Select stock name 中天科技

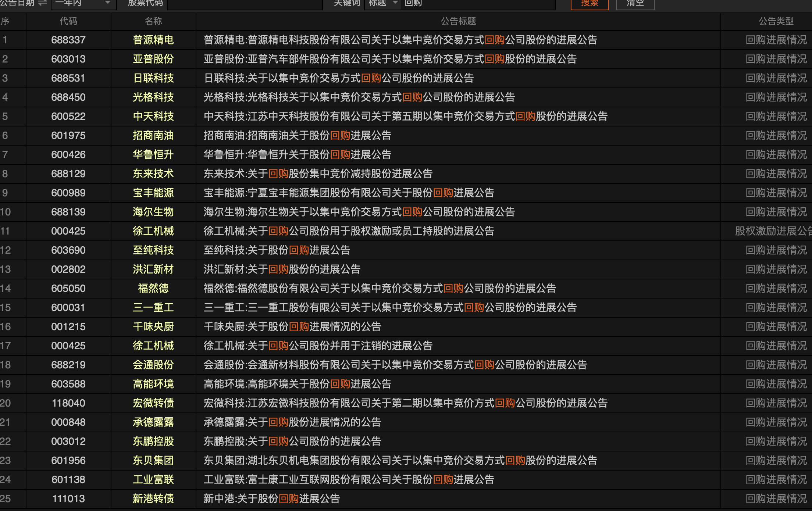[x=153, y=116]
